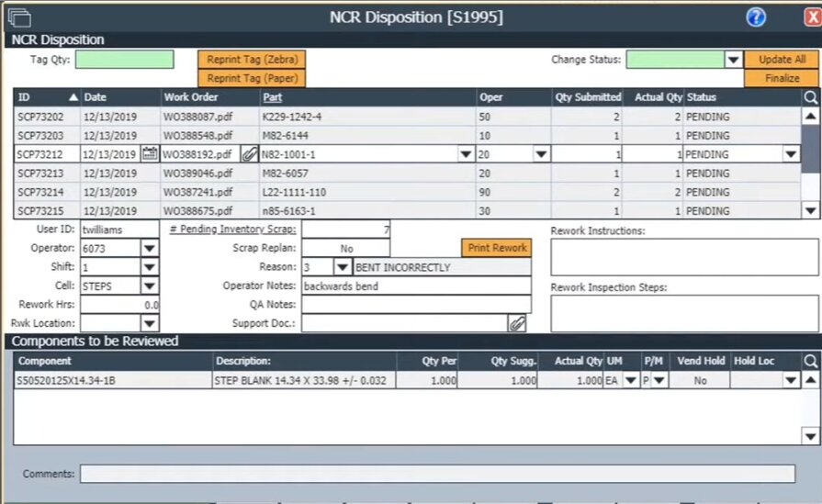Click paperclip icon for Support Doc field
This screenshot has height=504, width=822.
point(516,323)
